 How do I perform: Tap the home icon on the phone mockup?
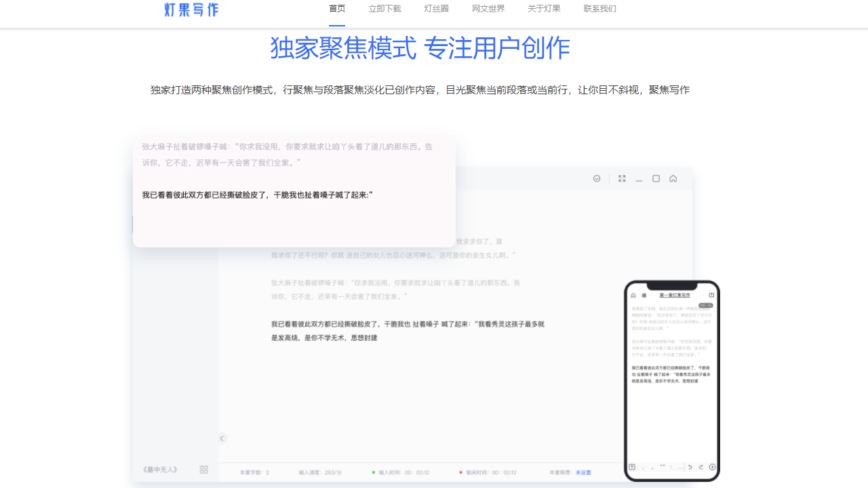pyautogui.click(x=633, y=295)
